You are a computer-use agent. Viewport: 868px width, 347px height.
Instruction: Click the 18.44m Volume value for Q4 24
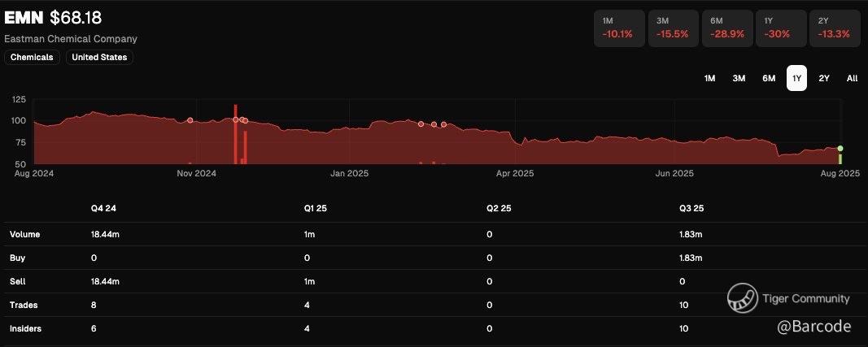point(105,234)
